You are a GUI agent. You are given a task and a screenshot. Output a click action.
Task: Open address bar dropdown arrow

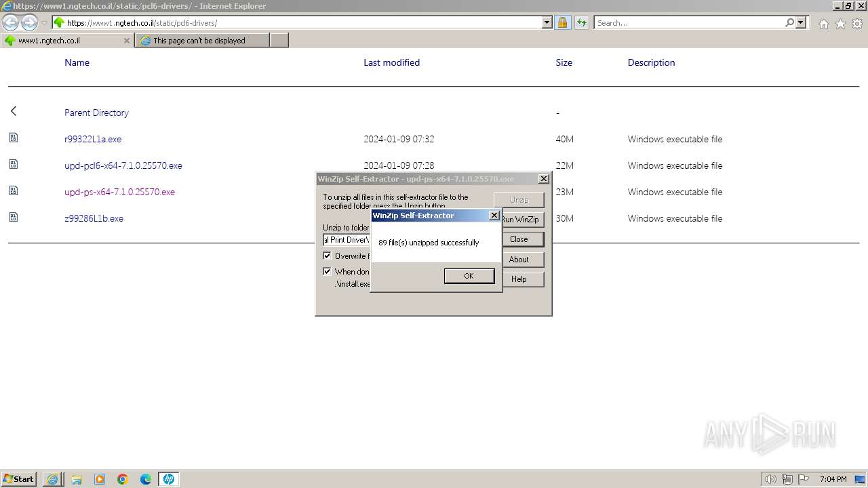[x=547, y=23]
